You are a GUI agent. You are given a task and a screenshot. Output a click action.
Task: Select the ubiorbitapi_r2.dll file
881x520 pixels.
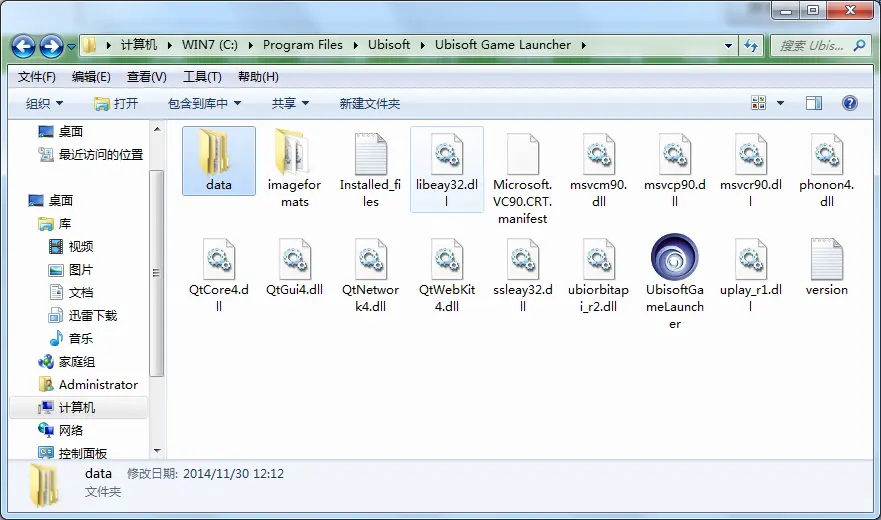[x=598, y=274]
